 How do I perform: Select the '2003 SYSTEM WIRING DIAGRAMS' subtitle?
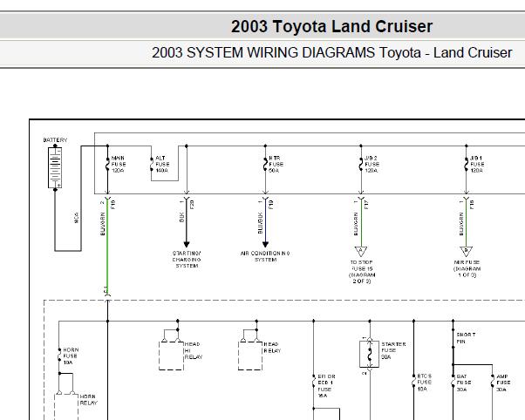(x=263, y=53)
